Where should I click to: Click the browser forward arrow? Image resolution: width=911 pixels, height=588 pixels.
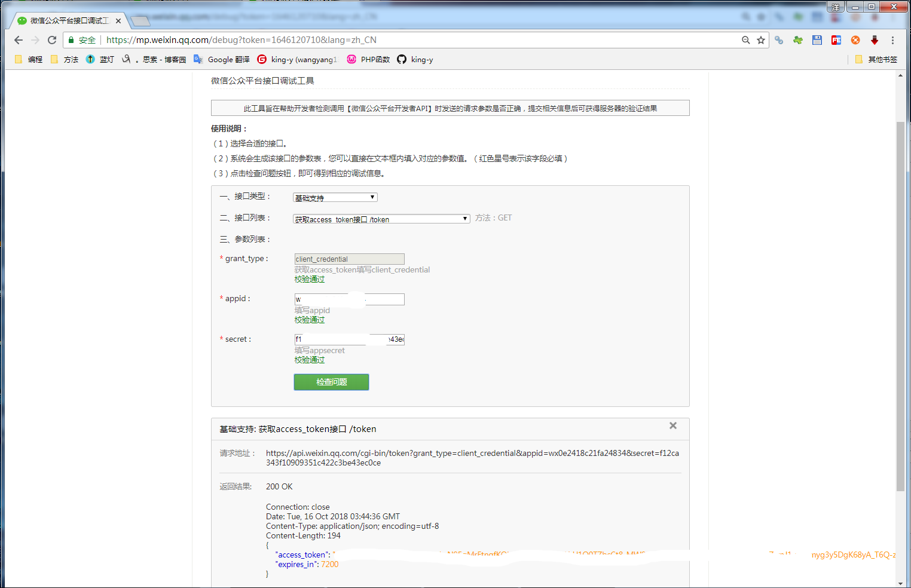35,40
